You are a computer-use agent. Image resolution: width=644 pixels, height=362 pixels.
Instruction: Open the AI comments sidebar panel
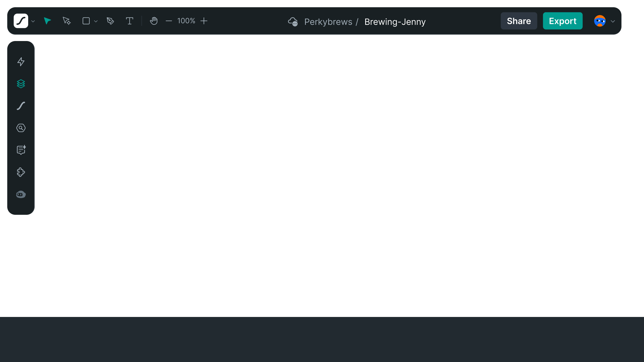[21, 150]
